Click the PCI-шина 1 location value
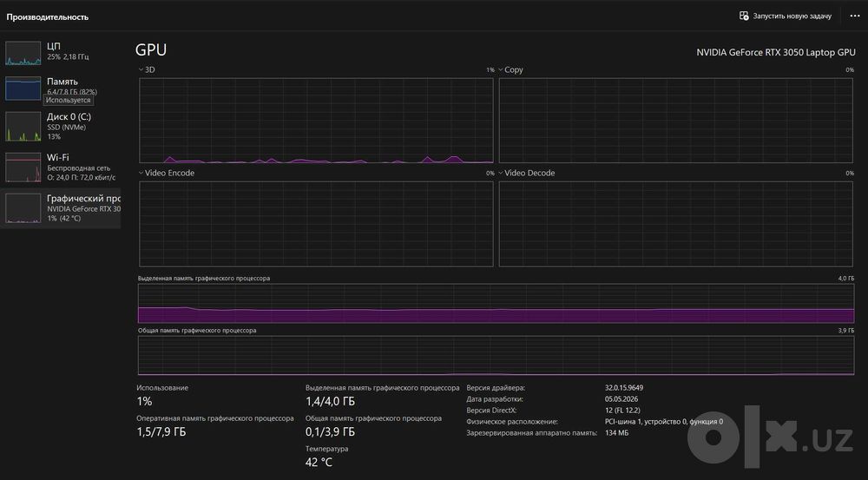Image resolution: width=868 pixels, height=480 pixels. (x=664, y=422)
